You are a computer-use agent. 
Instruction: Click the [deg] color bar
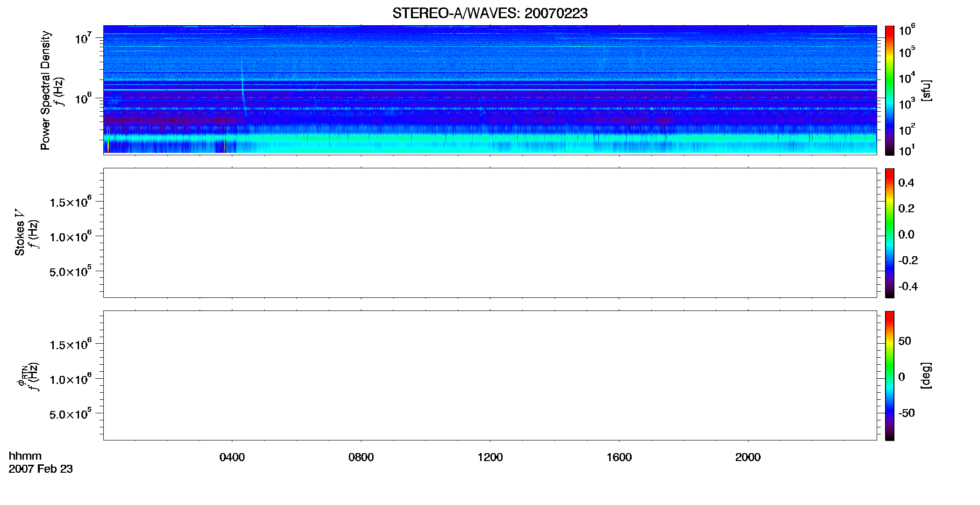pyautogui.click(x=890, y=375)
